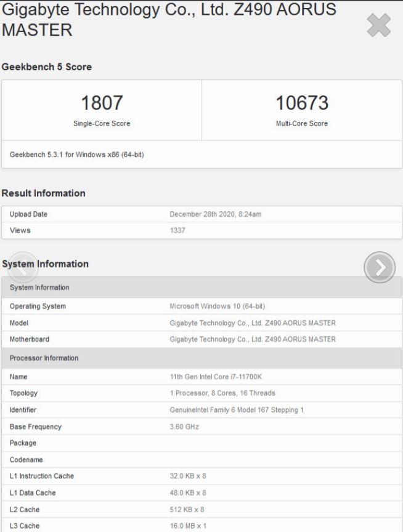Click the Upload Date label
This screenshot has width=403, height=532.
(28, 214)
